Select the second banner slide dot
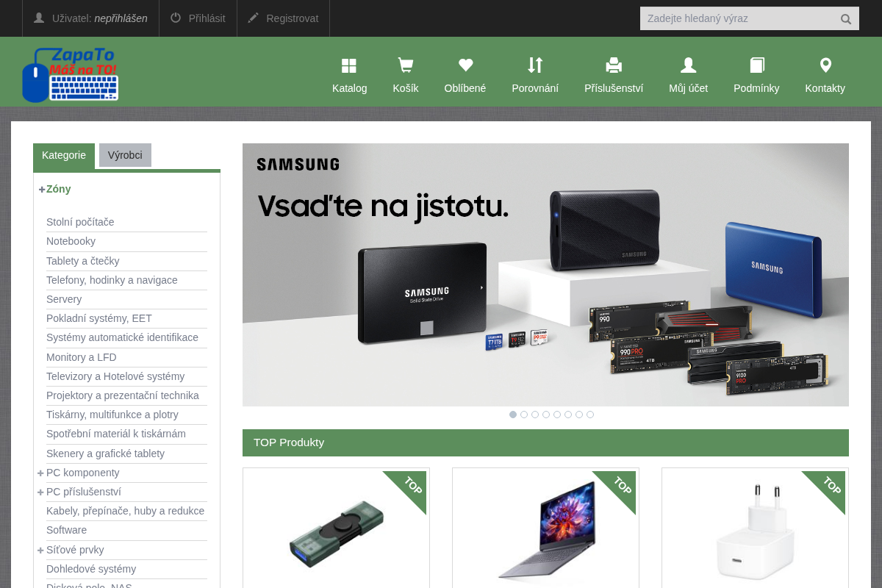882x588 pixels. coord(524,415)
